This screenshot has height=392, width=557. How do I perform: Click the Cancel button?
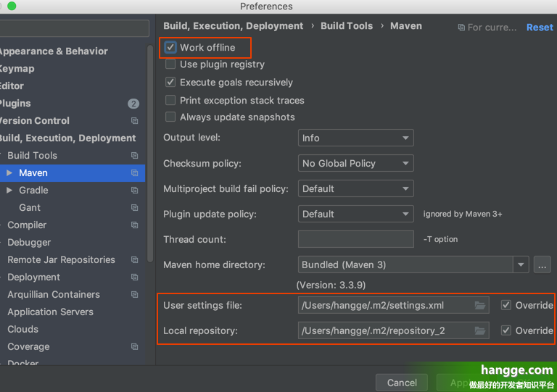(x=402, y=383)
